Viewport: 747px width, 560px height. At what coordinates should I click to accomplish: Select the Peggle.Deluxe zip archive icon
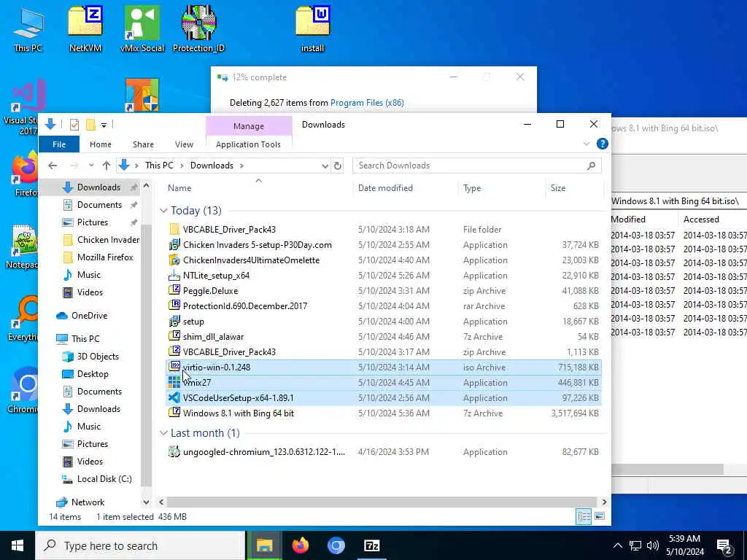174,290
